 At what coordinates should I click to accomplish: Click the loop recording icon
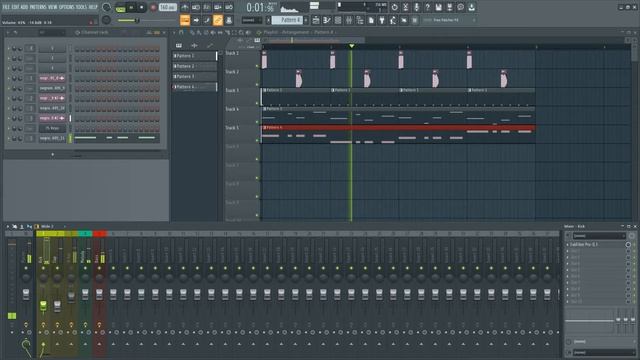coord(229,7)
